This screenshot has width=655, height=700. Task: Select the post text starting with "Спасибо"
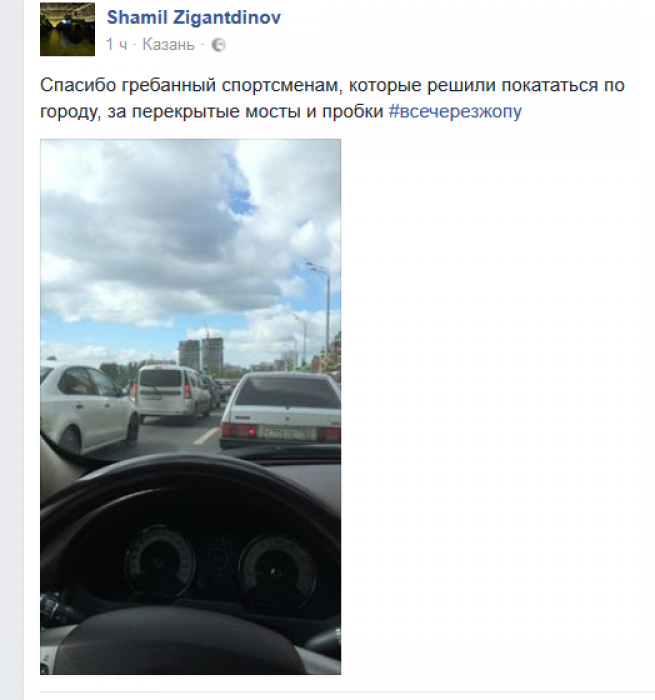pos(332,98)
